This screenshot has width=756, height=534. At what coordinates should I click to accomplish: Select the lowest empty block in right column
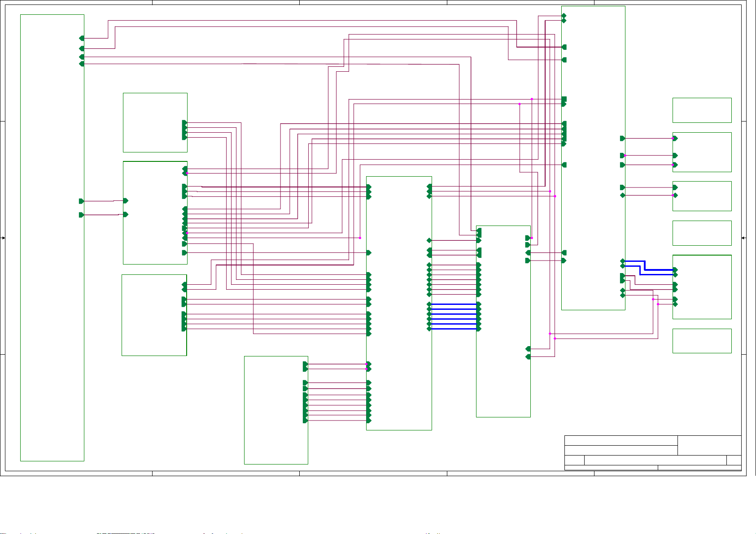[702, 341]
